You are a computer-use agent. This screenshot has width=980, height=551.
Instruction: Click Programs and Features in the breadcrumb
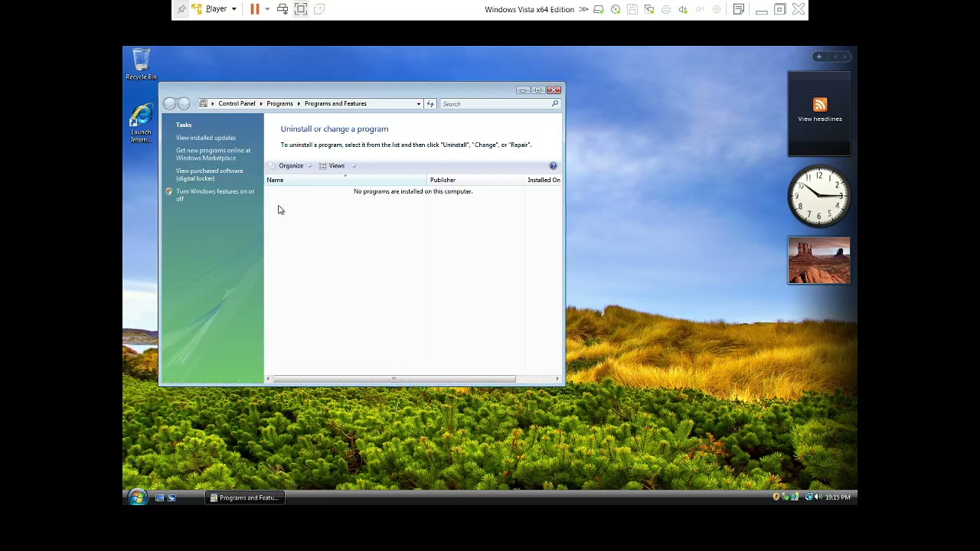tap(335, 103)
